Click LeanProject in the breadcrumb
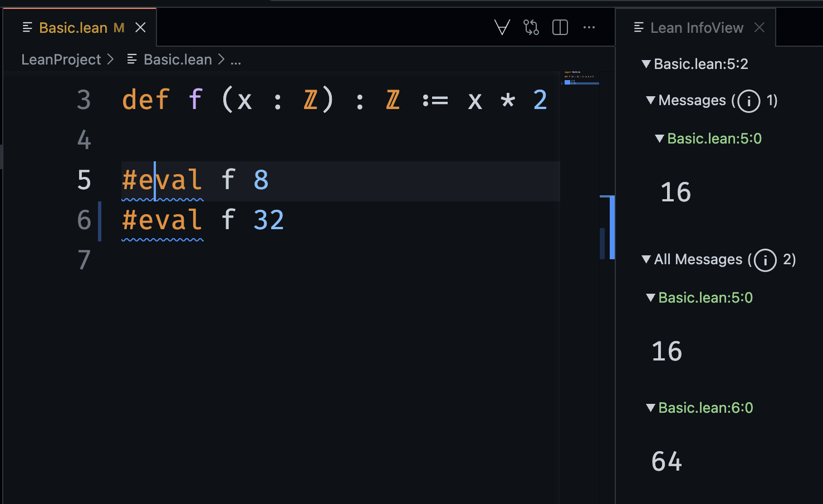Viewport: 823px width, 504px height. [61, 60]
